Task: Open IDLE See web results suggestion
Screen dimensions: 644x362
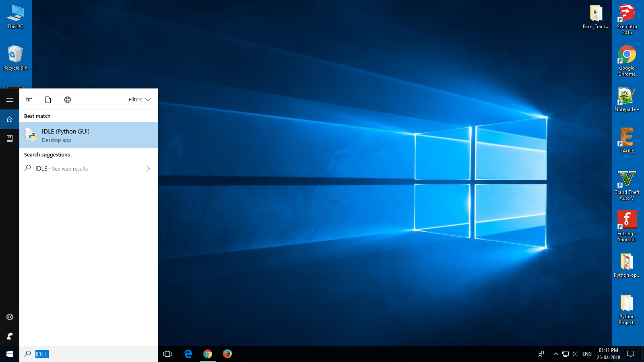Action: (89, 169)
